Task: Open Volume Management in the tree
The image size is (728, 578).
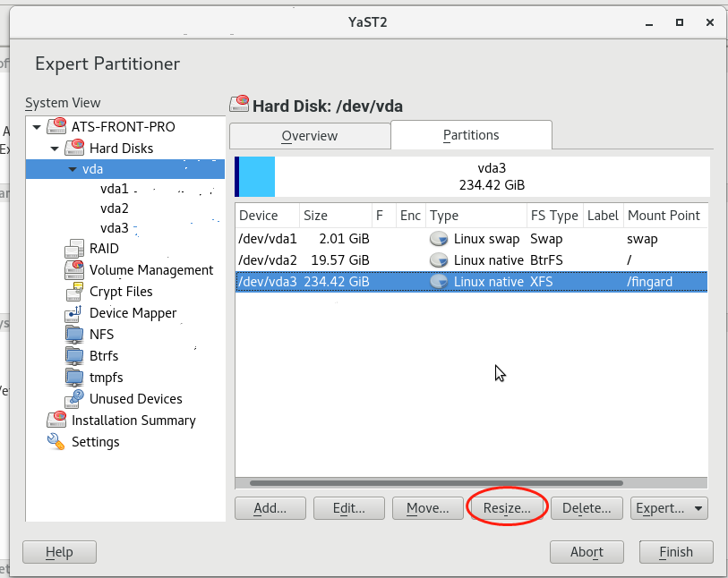Action: [151, 270]
